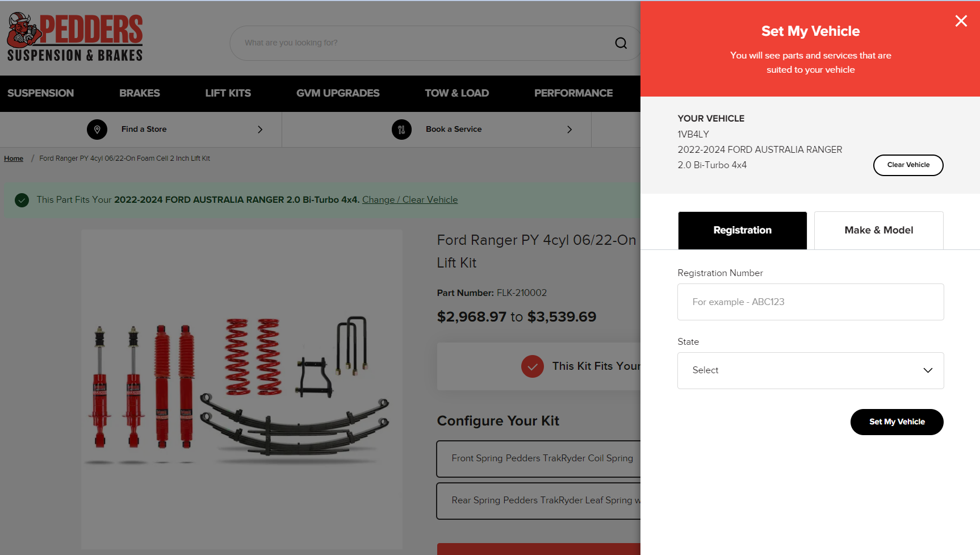
Task: Click the Change / Clear Vehicle link
Action: (x=410, y=200)
